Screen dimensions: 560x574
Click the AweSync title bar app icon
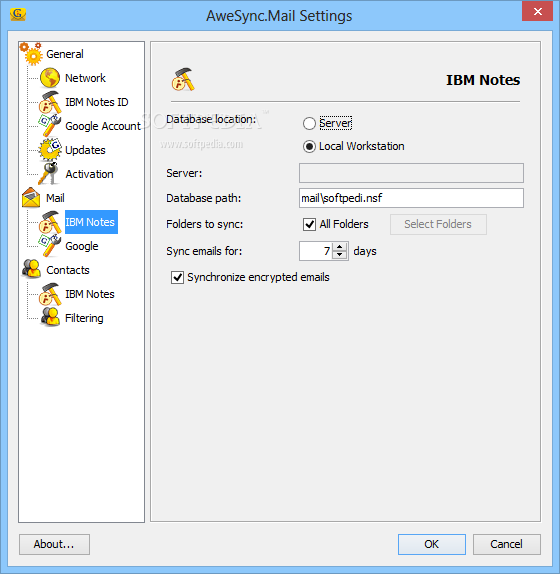pyautogui.click(x=18, y=14)
